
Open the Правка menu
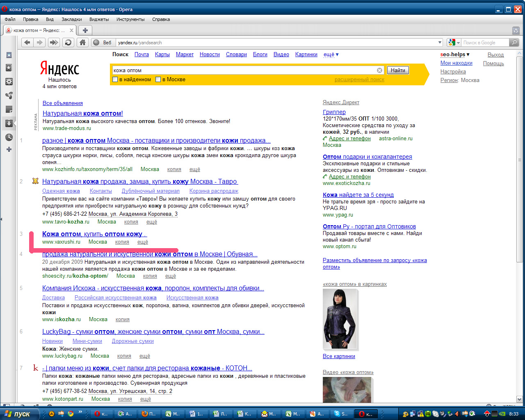(x=31, y=19)
